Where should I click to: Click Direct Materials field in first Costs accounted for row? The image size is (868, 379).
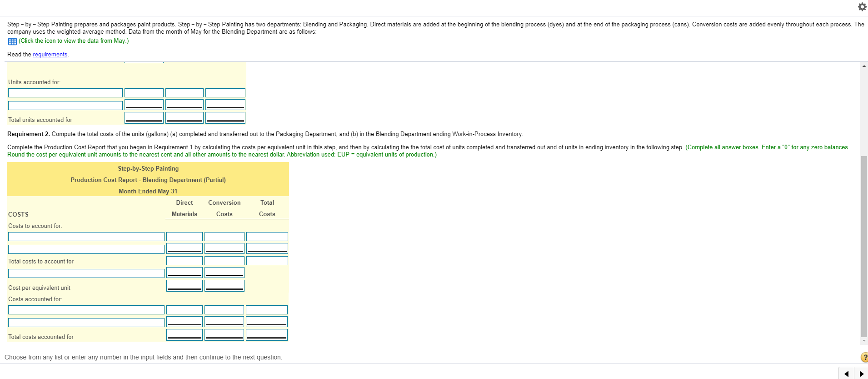185,310
